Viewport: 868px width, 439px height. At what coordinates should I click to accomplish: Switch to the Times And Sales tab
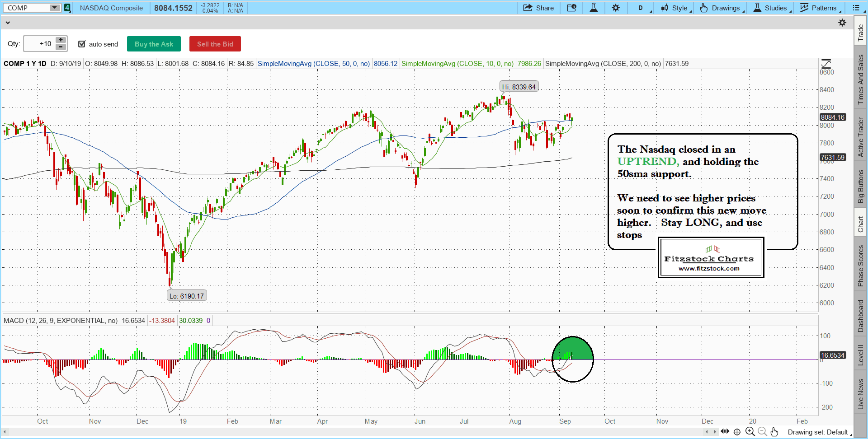pos(860,79)
